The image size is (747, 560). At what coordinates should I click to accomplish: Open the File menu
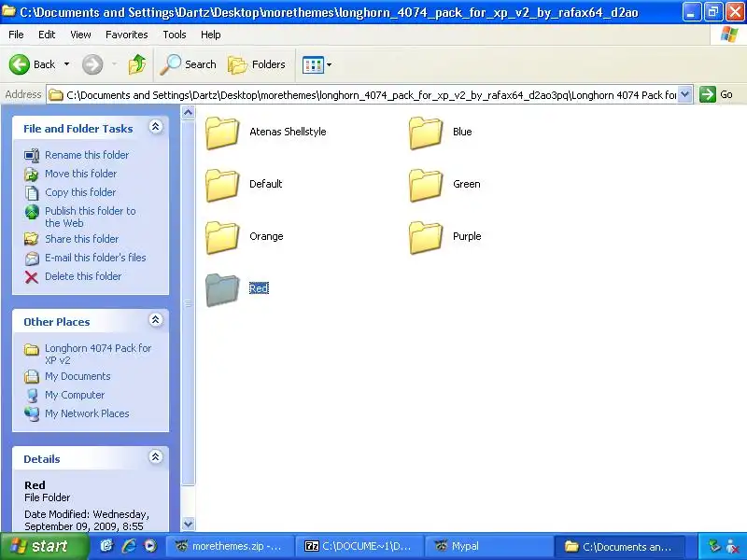[16, 35]
